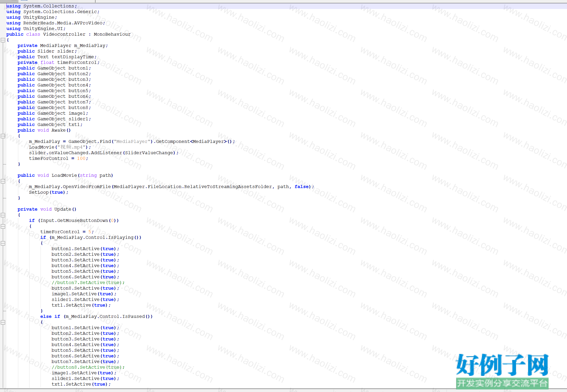Click the method signature "public void Awake()"
The height and width of the screenshot is (392, 567).
pos(44,130)
